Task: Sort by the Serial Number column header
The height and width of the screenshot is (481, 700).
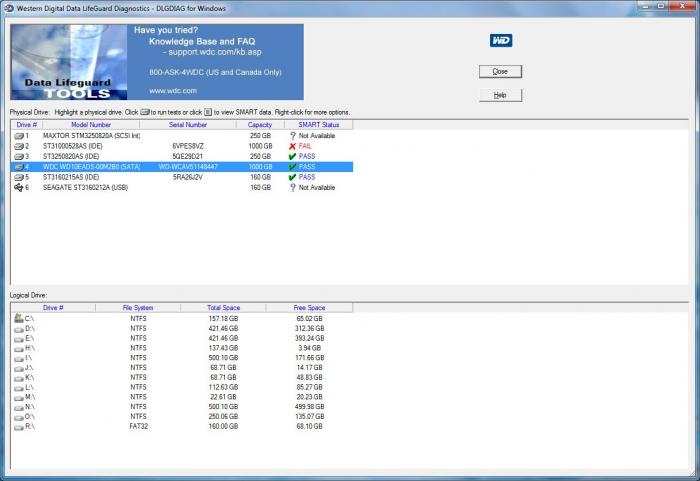Action: point(188,125)
